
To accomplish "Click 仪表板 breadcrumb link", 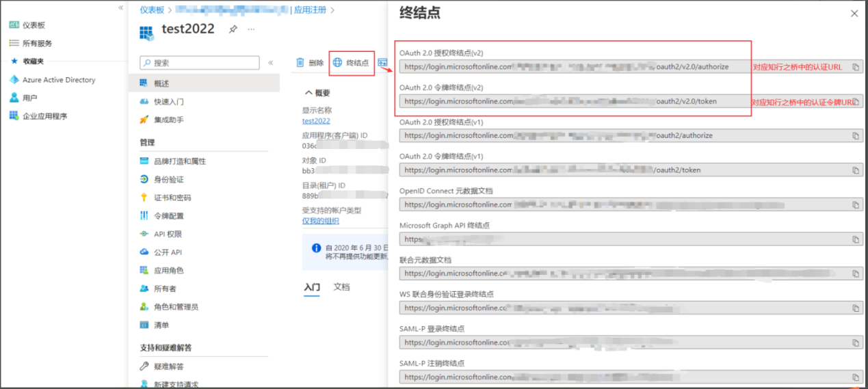I will click(151, 10).
